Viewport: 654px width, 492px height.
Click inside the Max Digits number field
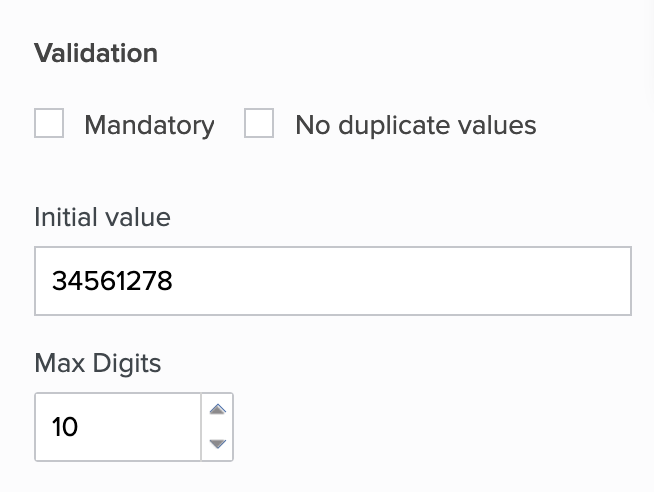click(x=118, y=427)
